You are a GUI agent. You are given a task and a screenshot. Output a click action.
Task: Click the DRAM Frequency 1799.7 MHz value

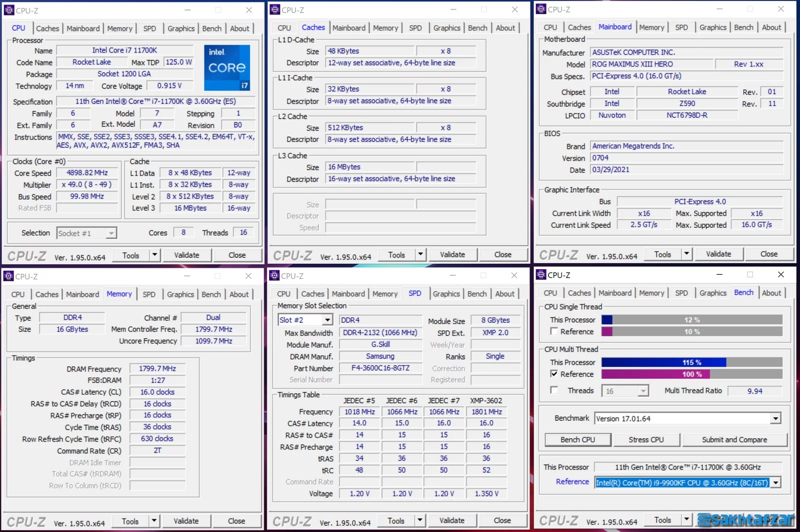click(157, 369)
